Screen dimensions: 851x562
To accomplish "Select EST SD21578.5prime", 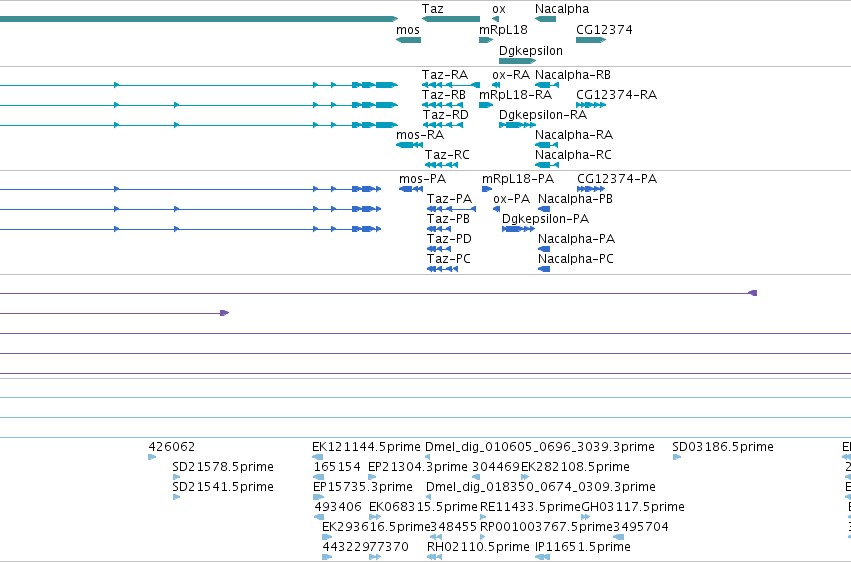I will click(223, 467).
